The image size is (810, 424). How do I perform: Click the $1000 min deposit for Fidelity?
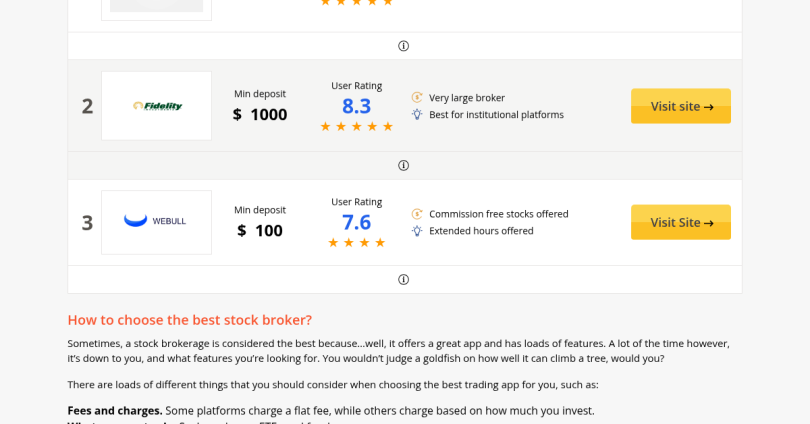coord(260,114)
